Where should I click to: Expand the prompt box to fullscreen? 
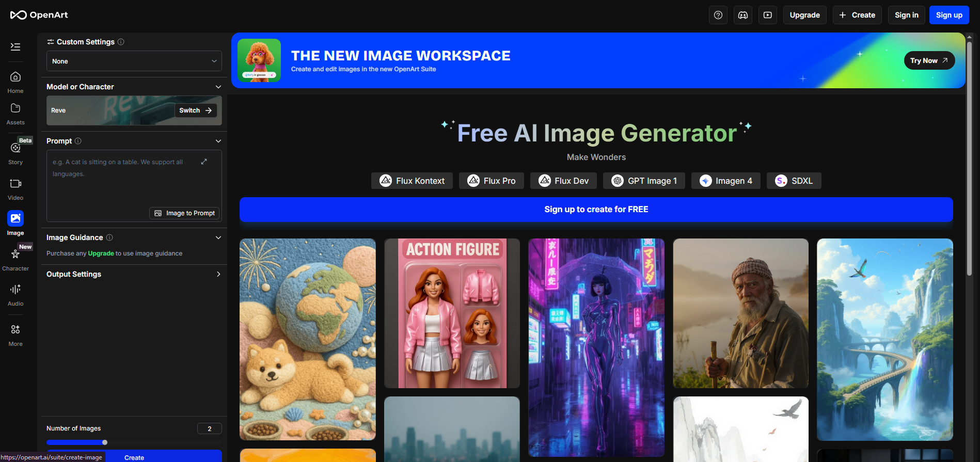[204, 162]
